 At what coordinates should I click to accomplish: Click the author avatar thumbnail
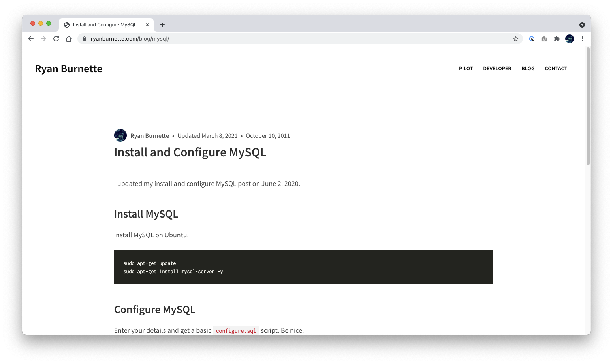[x=120, y=135]
